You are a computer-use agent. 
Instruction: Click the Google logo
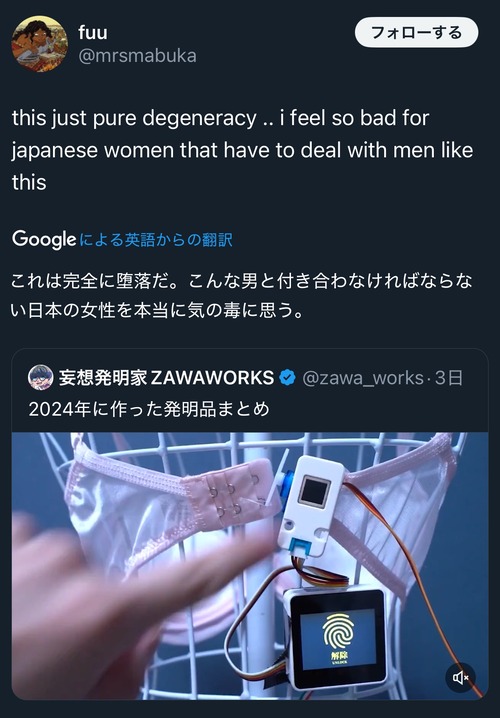tap(44, 239)
